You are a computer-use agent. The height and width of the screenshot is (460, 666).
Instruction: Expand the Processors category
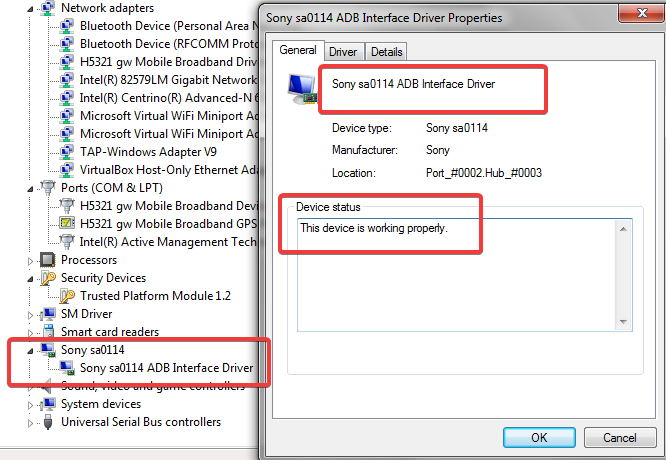[x=30, y=261]
